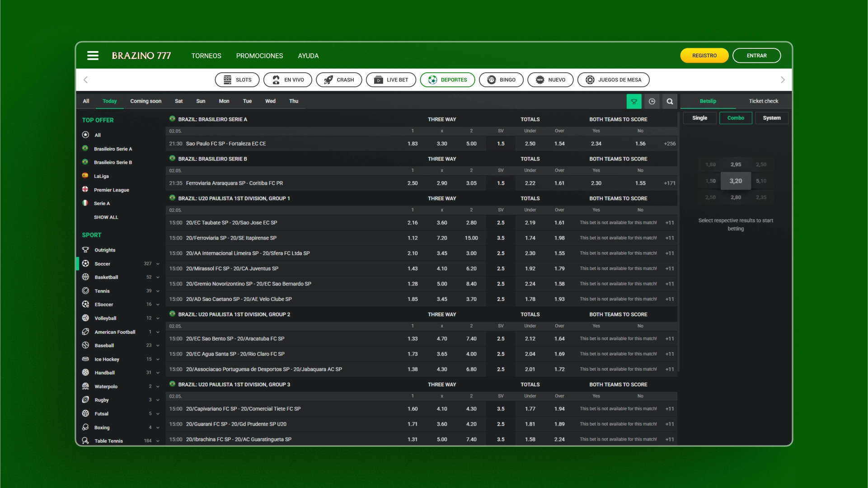
Task: Expand the Ice Hockey chevron
Action: click(x=158, y=360)
